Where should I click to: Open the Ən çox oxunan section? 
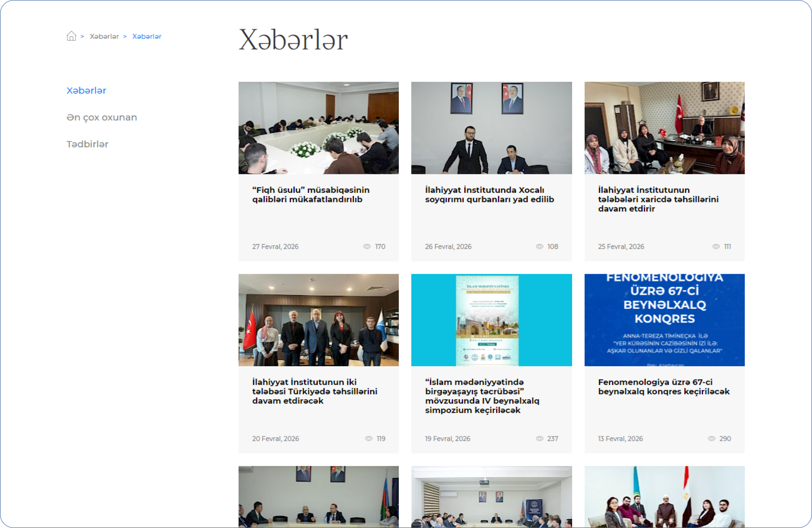(102, 117)
